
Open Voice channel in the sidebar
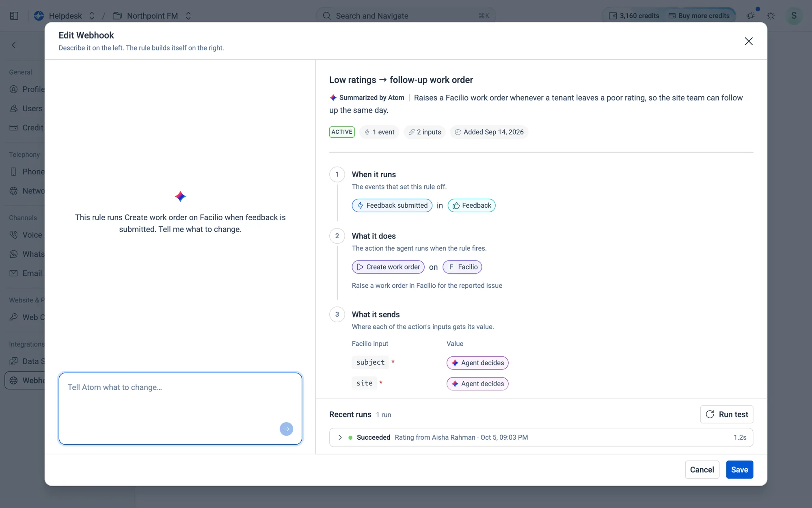[x=26, y=235]
